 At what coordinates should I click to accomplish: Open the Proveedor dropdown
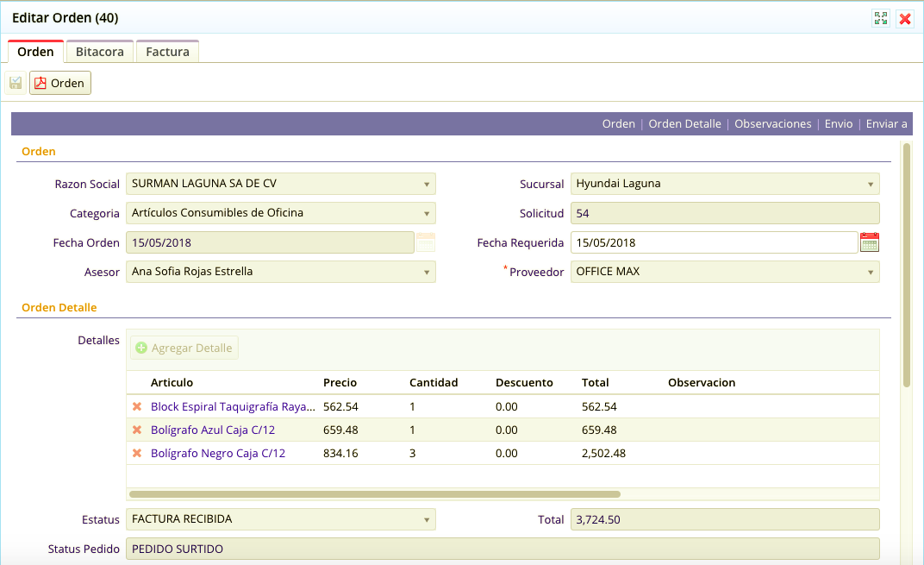pyautogui.click(x=725, y=272)
